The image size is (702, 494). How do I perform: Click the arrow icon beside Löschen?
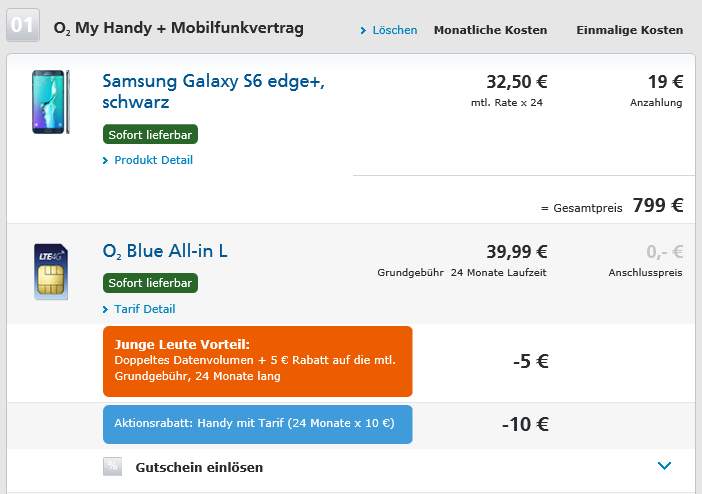click(x=363, y=30)
